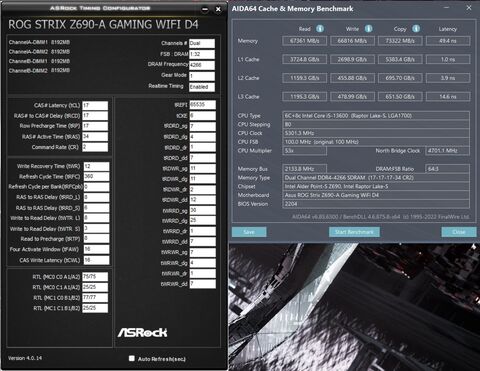This screenshot has width=480, height=371.
Task: Click the Start Benchmark button
Action: click(354, 232)
